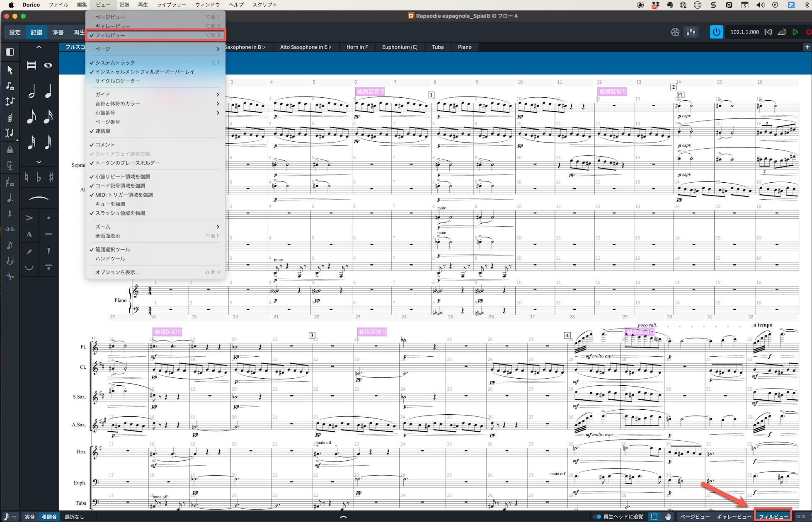This screenshot has width=812, height=522.
Task: Switch to 設定 mode
Action: coord(15,32)
